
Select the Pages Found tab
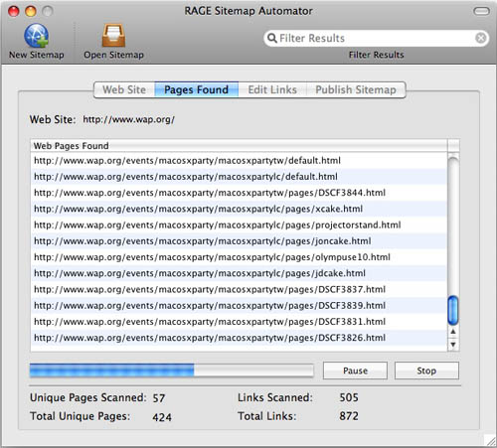tap(197, 89)
